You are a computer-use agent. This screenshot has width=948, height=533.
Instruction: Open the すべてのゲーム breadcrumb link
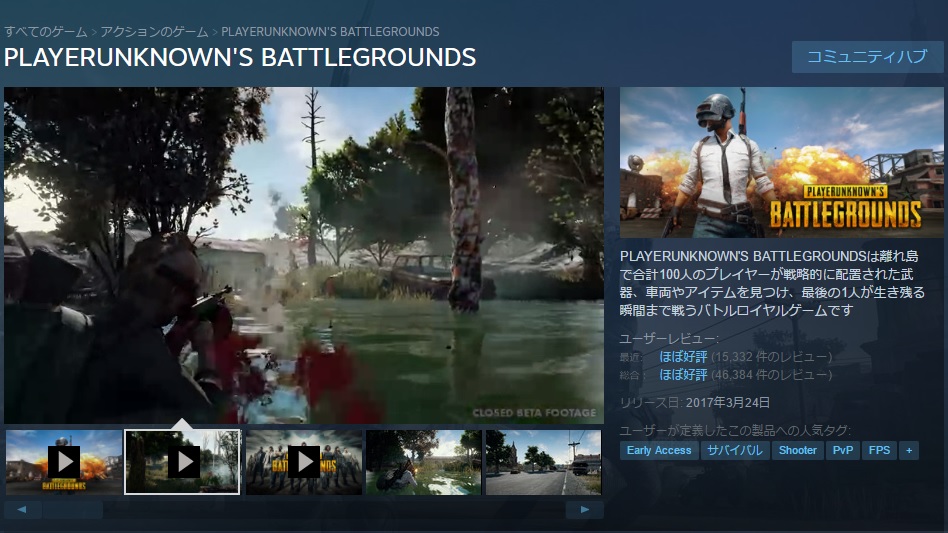(x=46, y=31)
